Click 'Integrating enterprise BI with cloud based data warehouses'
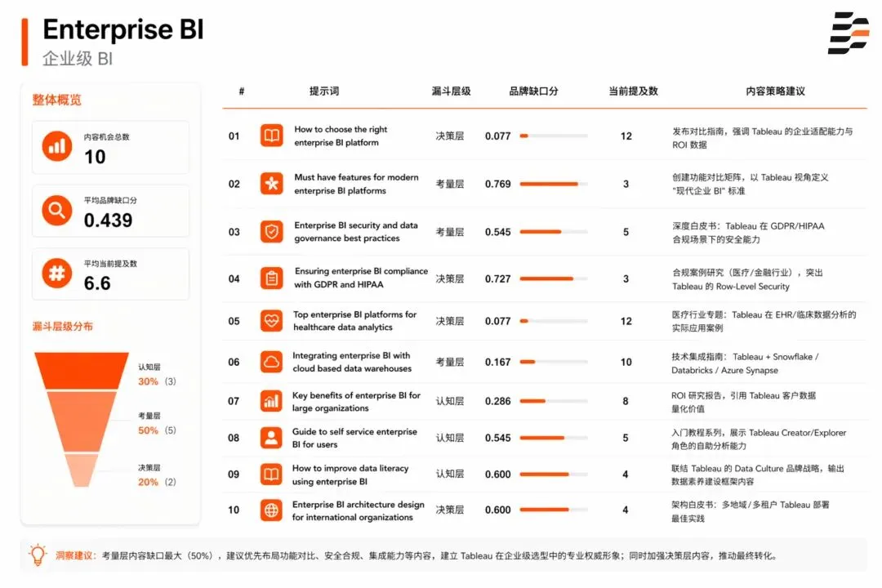This screenshot has height=588, width=882. click(x=351, y=362)
